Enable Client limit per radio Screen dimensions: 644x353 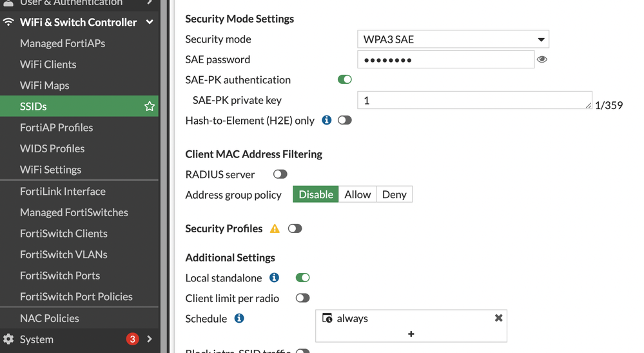coord(302,298)
